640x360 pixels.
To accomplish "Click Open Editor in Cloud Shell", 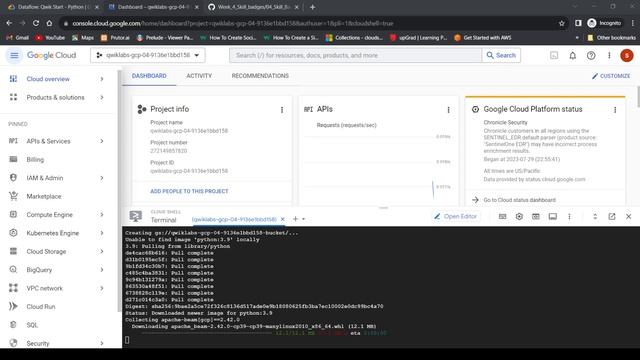I will (x=456, y=216).
